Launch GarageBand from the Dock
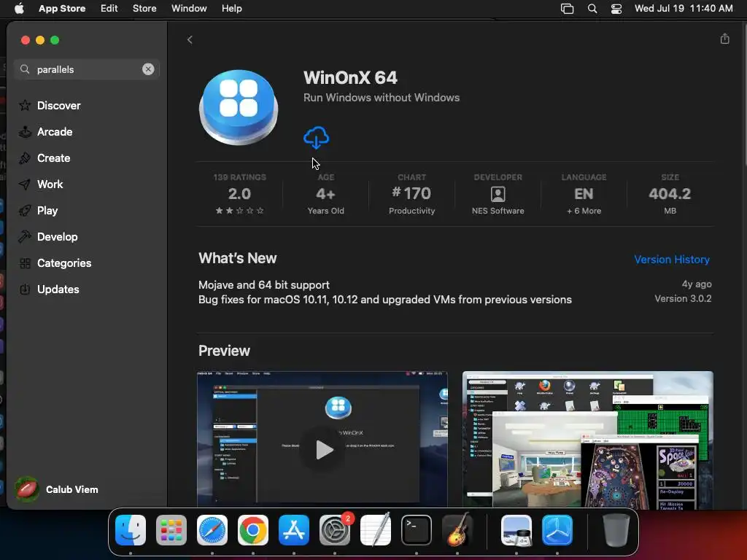Viewport: 747px width, 560px height. coord(457,530)
